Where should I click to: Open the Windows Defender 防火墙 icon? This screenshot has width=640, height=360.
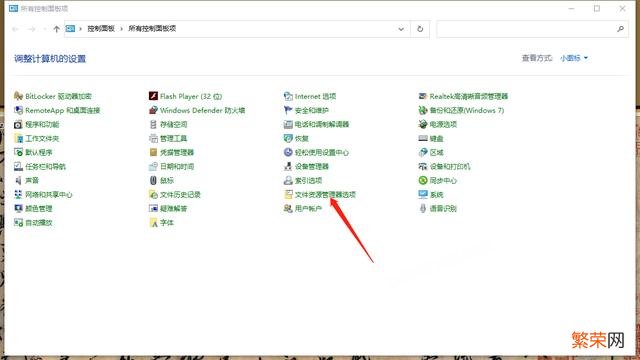click(x=153, y=110)
